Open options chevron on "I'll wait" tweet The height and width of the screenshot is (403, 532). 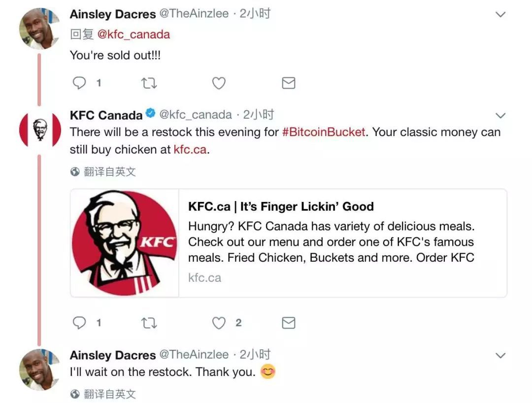tap(500, 355)
